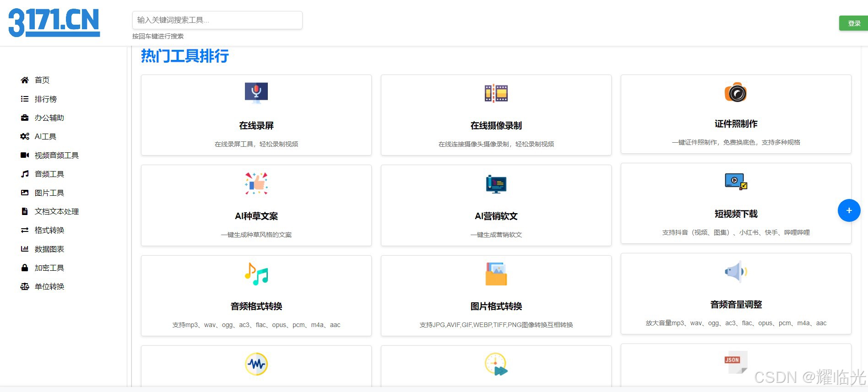Click description starting 支持mp3、wav、ogg
Screen dimensions: 868x392
[x=256, y=325]
